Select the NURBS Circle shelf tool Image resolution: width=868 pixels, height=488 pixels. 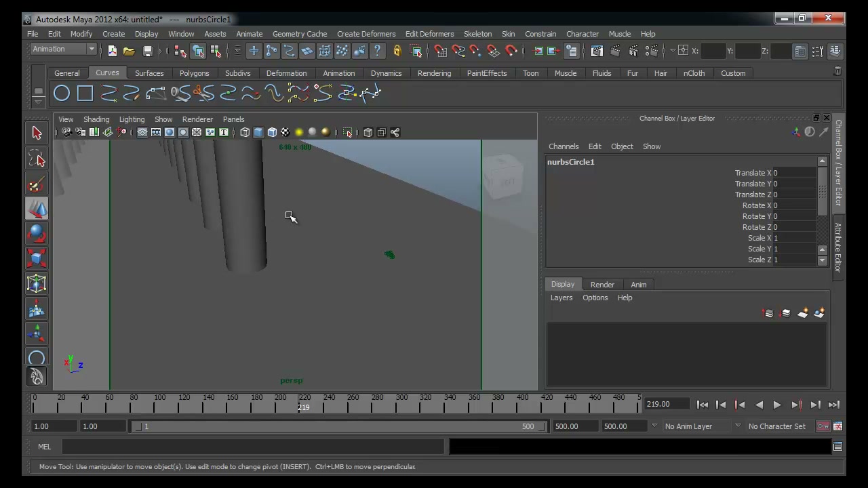(62, 94)
